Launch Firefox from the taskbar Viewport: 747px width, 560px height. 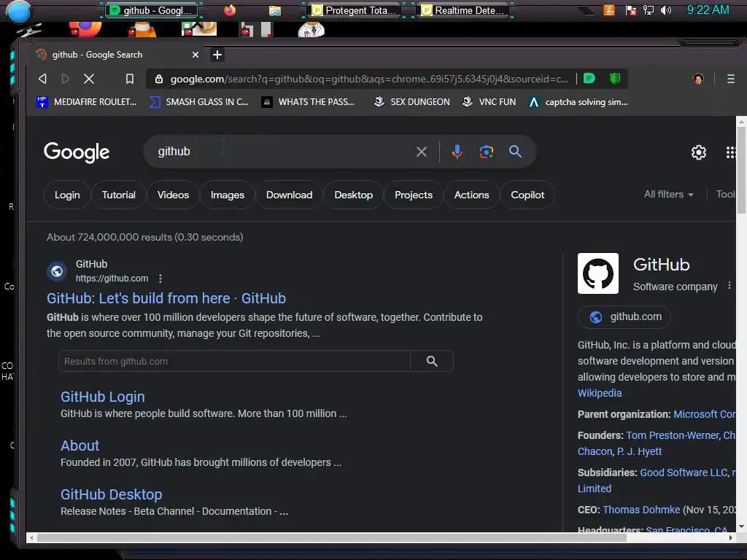pos(230,10)
